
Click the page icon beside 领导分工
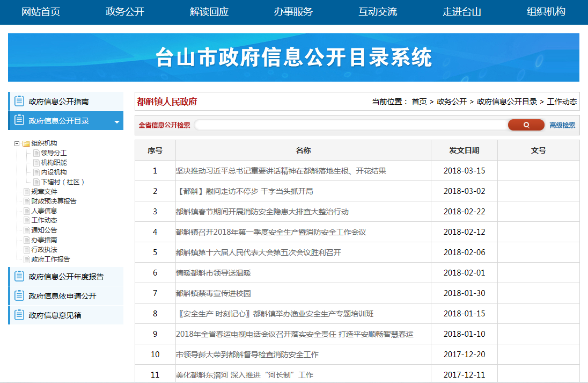(x=36, y=153)
